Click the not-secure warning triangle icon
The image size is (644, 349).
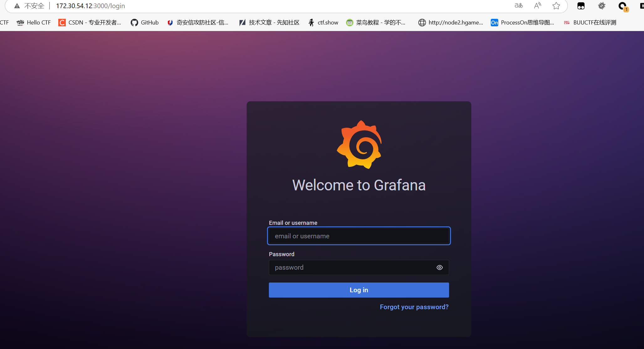coord(17,6)
